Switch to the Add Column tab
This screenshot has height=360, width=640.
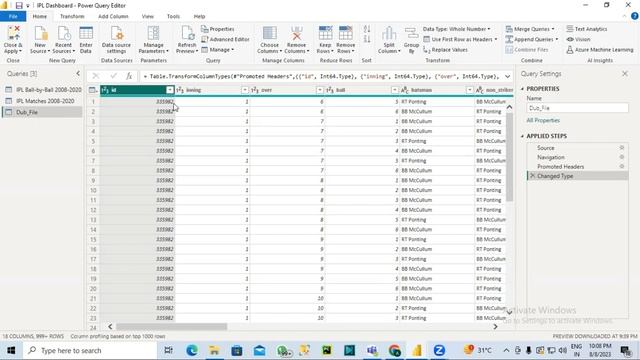tap(113, 16)
